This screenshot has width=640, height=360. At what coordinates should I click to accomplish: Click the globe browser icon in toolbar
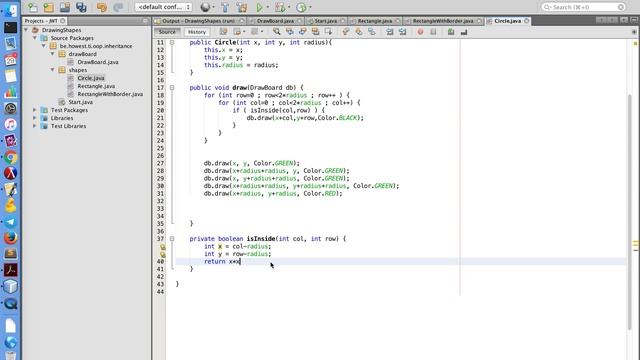[205, 7]
